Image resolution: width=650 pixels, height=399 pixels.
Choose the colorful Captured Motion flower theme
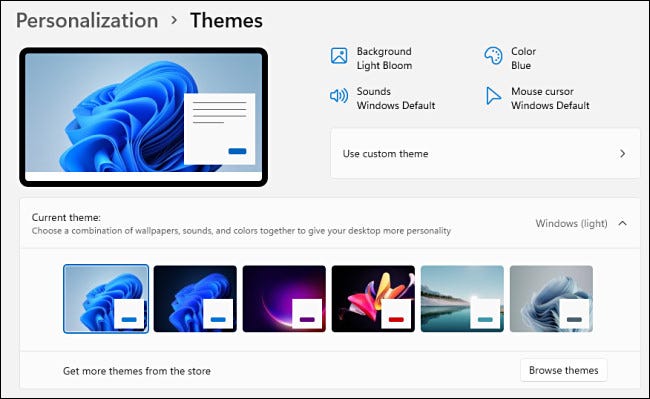[373, 299]
